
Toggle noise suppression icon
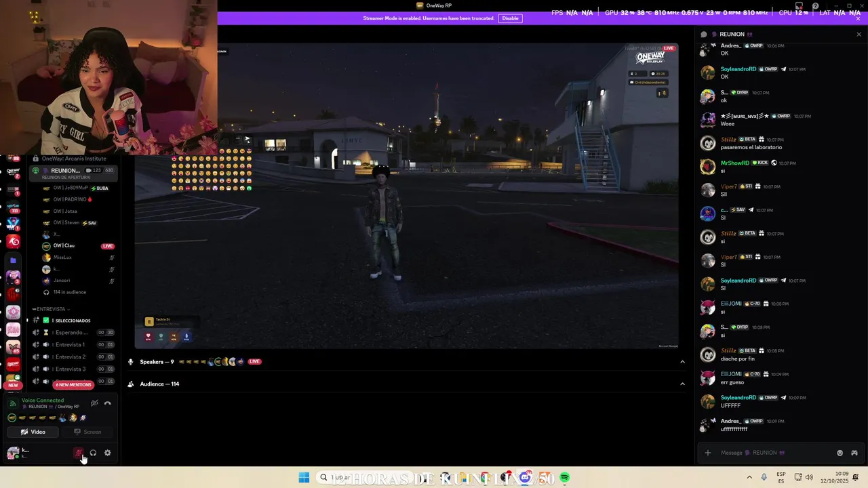(94, 403)
